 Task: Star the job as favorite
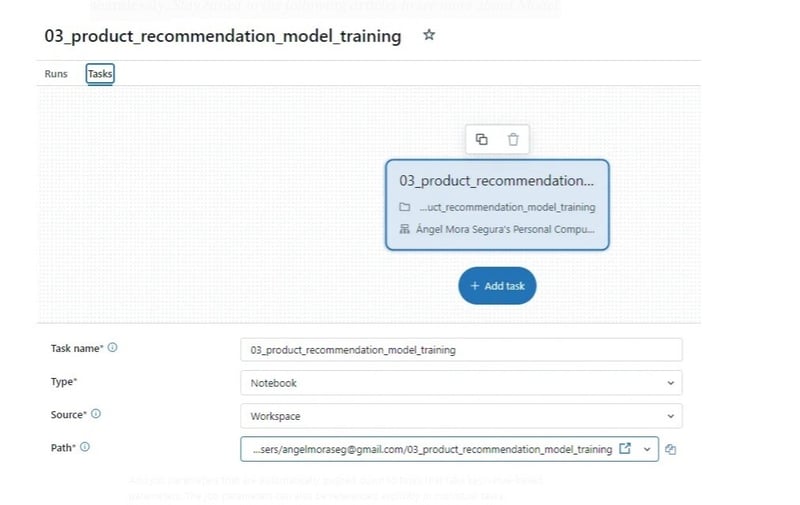pos(429,35)
